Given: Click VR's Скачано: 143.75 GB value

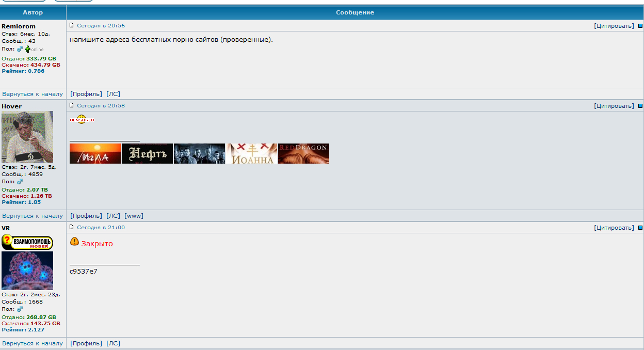Looking at the screenshot, I should pos(31,324).
